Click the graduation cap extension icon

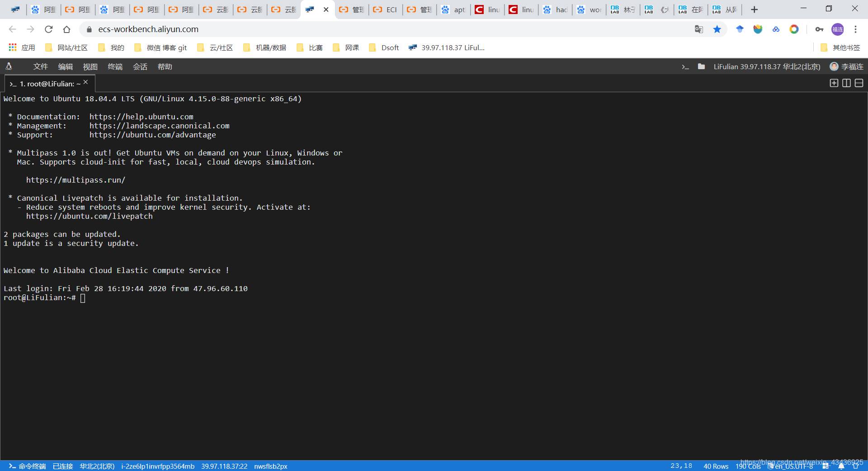point(740,29)
